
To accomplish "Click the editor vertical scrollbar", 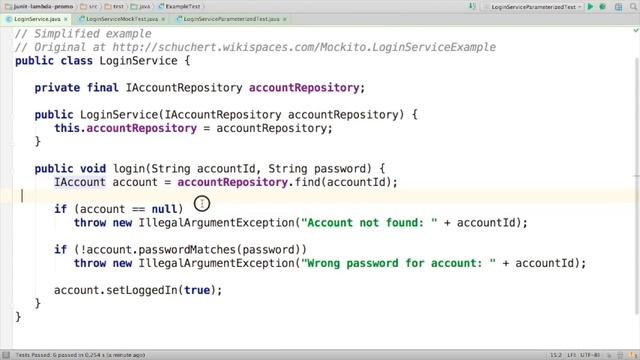I will pyautogui.click(x=637, y=186).
